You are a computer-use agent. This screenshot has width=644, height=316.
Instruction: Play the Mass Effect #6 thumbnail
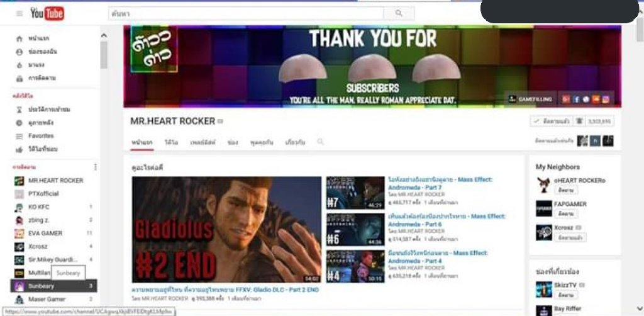click(355, 229)
